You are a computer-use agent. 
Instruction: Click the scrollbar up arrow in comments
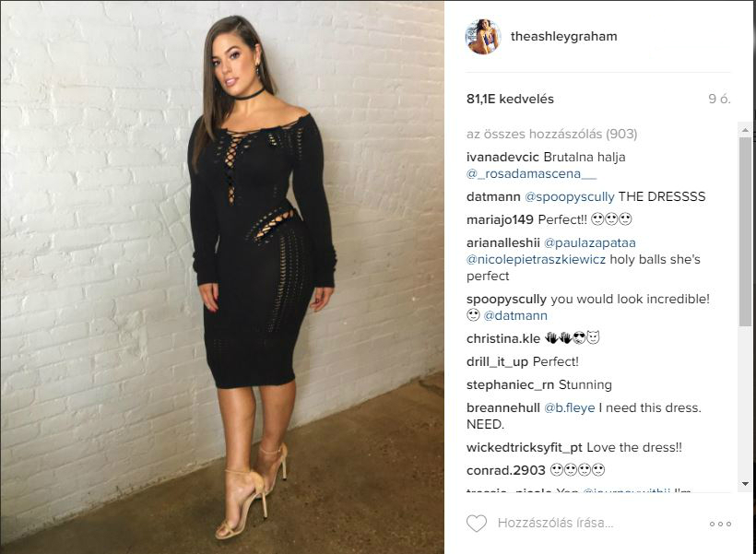pos(745,130)
